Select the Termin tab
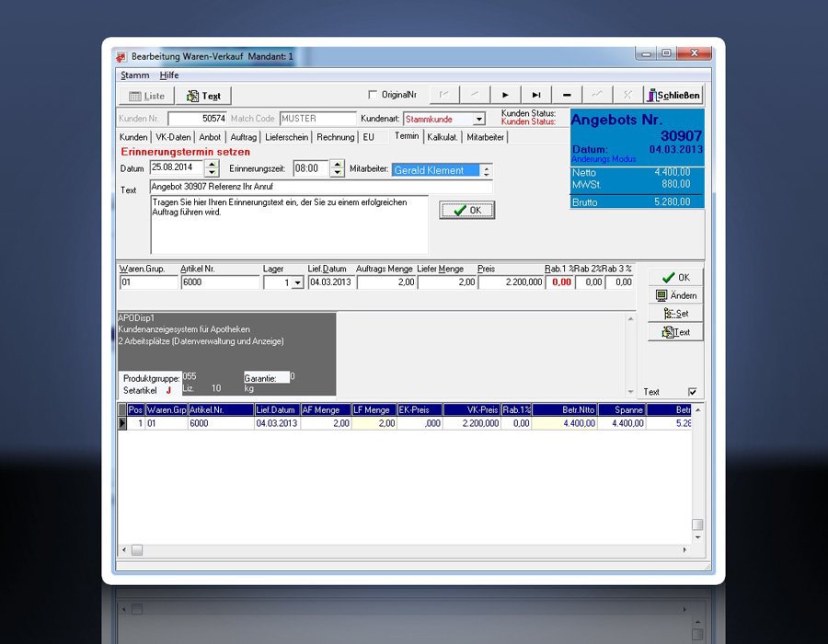This screenshot has height=644, width=828. (407, 136)
